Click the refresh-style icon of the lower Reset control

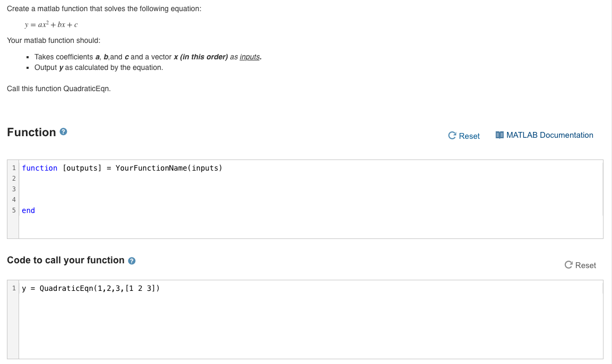point(567,265)
